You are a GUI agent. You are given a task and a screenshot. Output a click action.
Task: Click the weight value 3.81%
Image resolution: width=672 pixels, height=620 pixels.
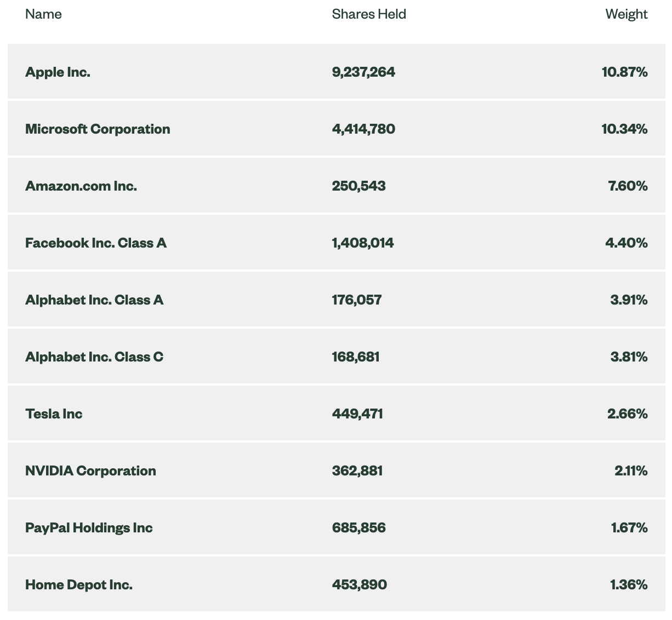629,357
